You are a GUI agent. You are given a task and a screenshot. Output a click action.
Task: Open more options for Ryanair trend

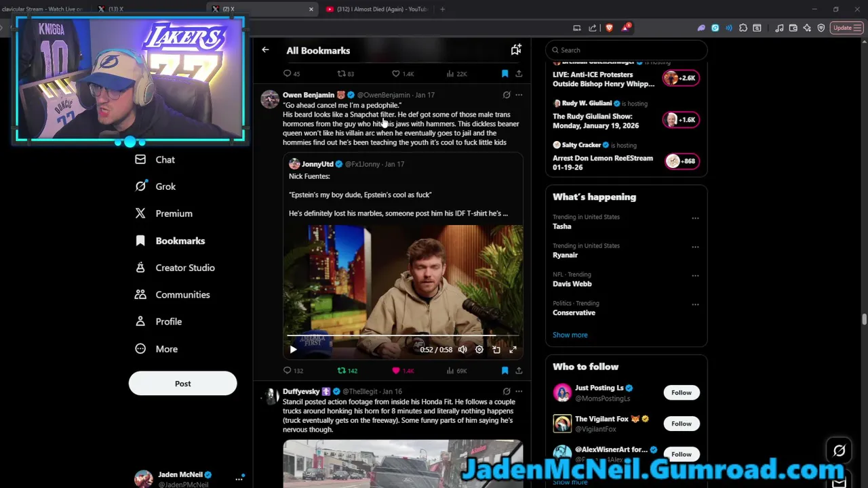695,247
